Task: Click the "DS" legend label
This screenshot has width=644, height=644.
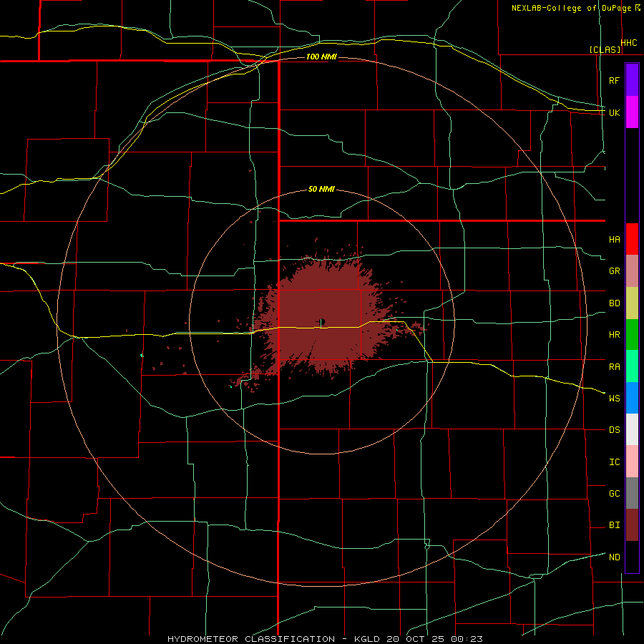Action: point(615,430)
